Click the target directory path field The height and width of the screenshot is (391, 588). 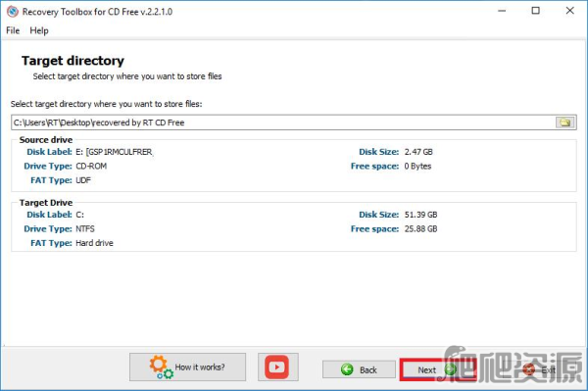[283, 122]
